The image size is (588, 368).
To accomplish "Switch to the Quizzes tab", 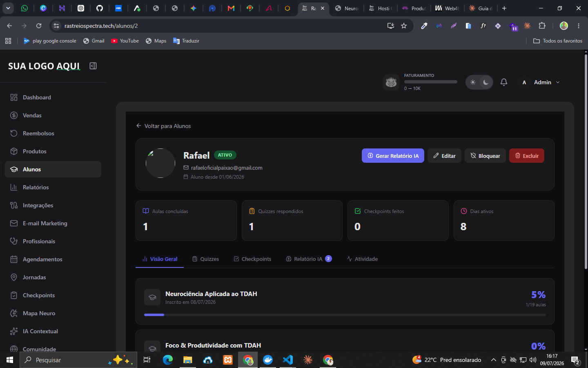I will click(205, 259).
